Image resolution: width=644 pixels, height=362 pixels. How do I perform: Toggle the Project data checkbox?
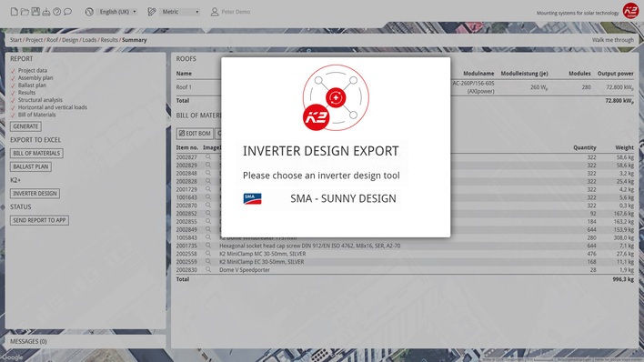click(x=13, y=71)
